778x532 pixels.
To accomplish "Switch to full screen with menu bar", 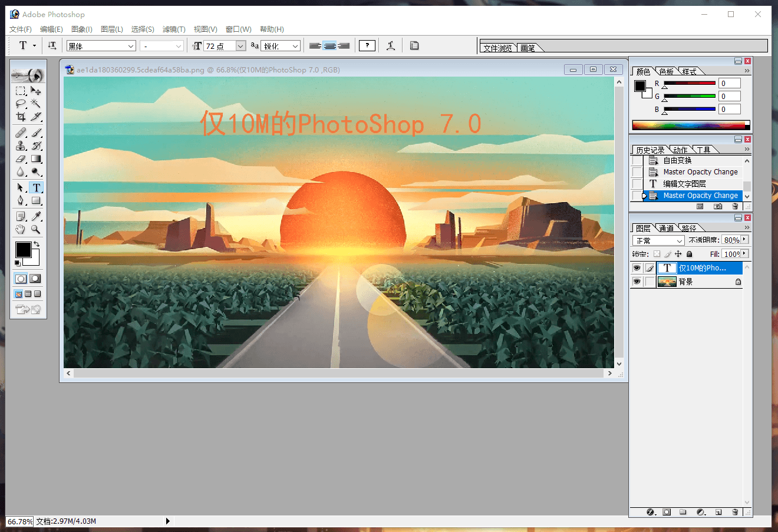I will (28, 294).
